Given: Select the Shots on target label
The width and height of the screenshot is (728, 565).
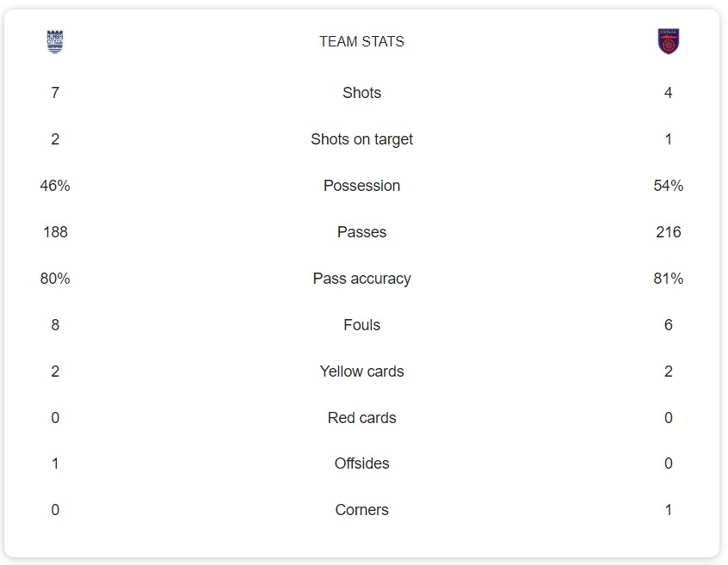Looking at the screenshot, I should pos(361,139).
